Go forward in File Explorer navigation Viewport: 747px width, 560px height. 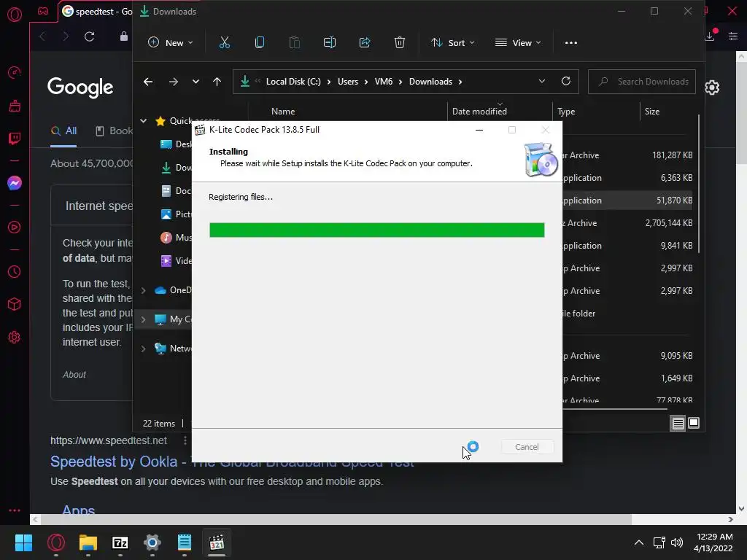(174, 82)
